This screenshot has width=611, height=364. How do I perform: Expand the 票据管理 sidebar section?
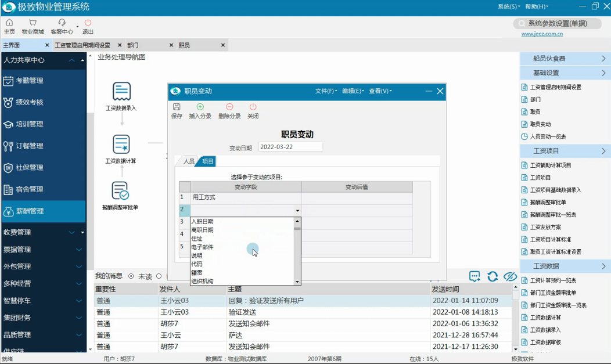pos(78,250)
